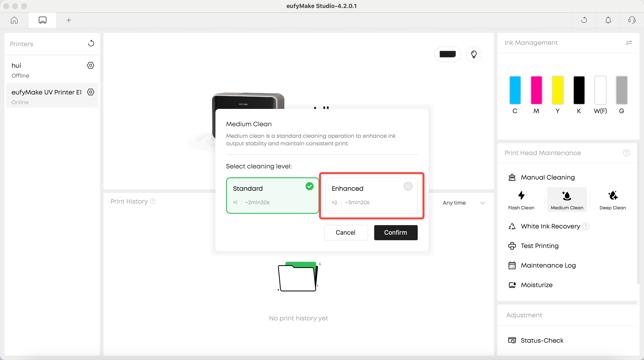Select the black K ink cartridge

tap(579, 90)
